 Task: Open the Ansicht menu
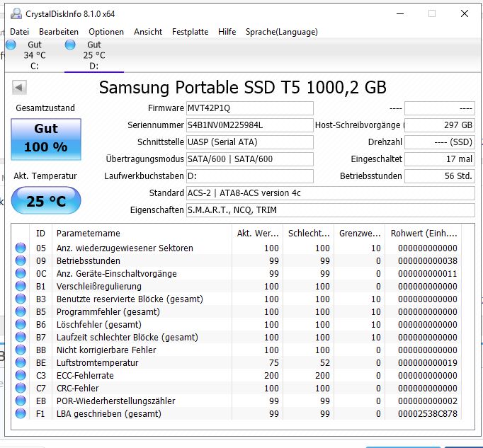point(148,32)
